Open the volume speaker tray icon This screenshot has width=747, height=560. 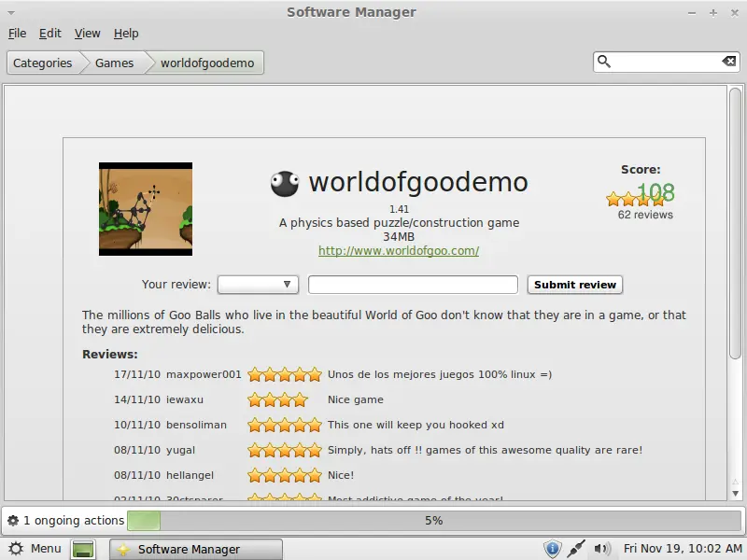pyautogui.click(x=601, y=549)
